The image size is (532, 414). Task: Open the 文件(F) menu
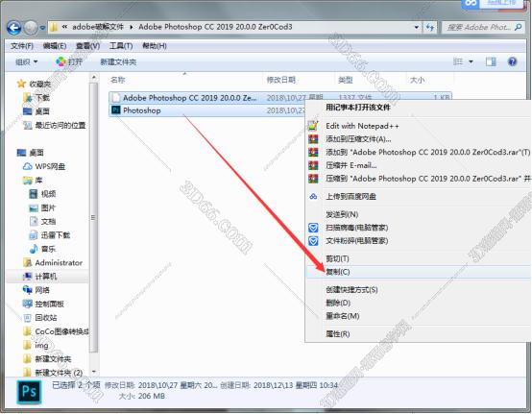pyautogui.click(x=22, y=46)
